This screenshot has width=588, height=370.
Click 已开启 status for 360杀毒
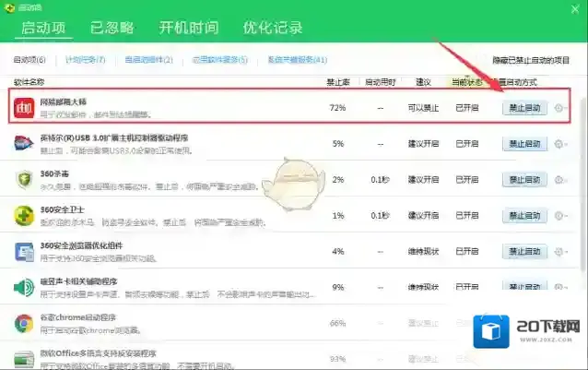(467, 180)
